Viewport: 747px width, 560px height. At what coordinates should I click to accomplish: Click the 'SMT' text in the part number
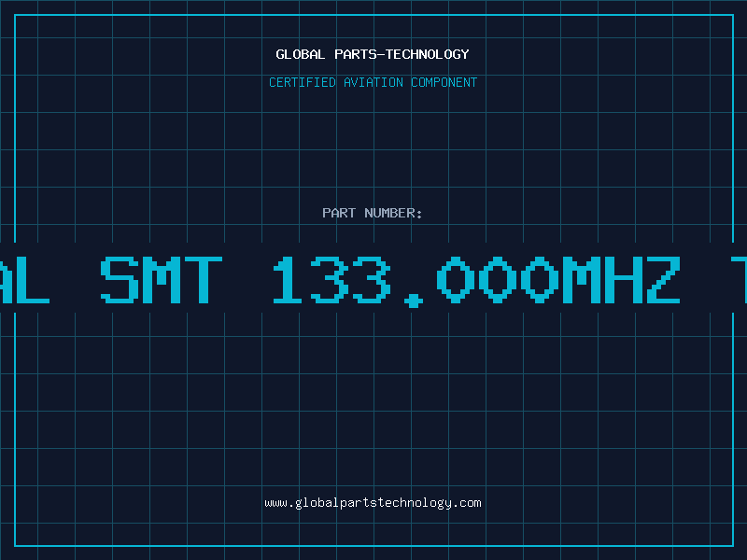pyautogui.click(x=162, y=279)
